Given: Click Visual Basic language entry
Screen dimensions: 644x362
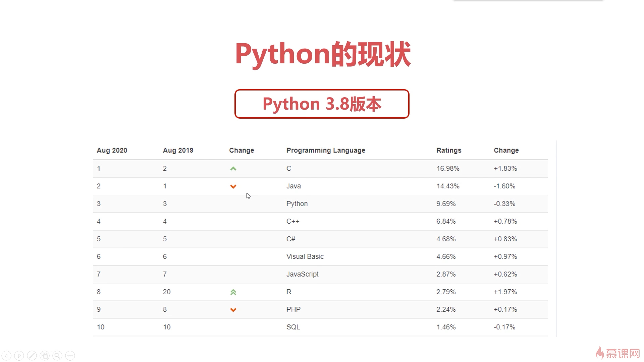Looking at the screenshot, I should click(305, 257).
